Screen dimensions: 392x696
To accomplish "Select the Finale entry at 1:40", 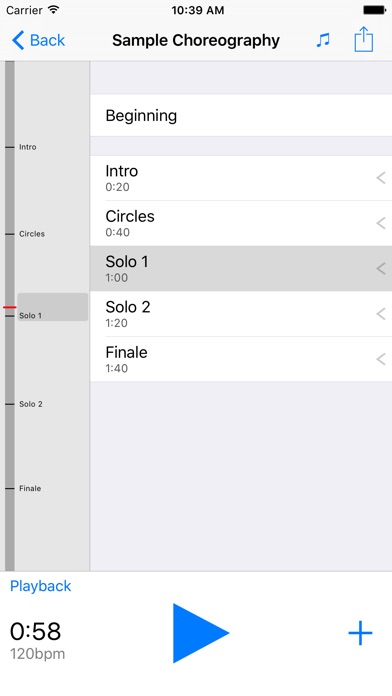I will [x=241, y=359].
